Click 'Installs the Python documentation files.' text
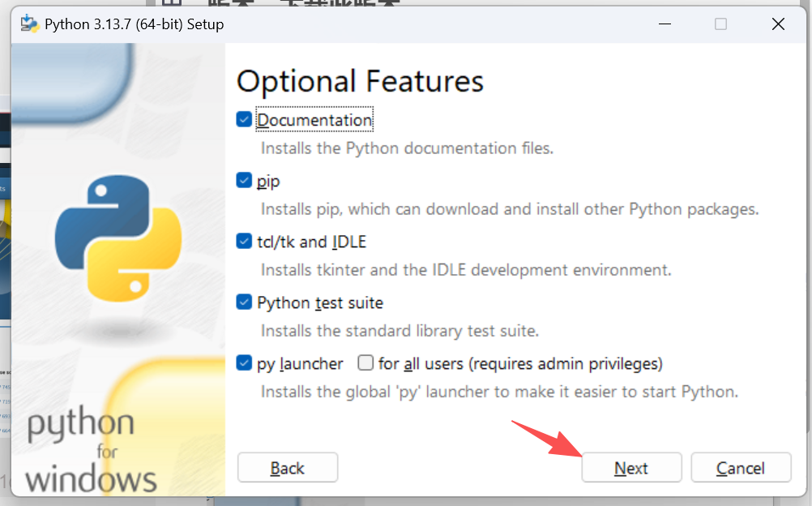 pyautogui.click(x=407, y=148)
